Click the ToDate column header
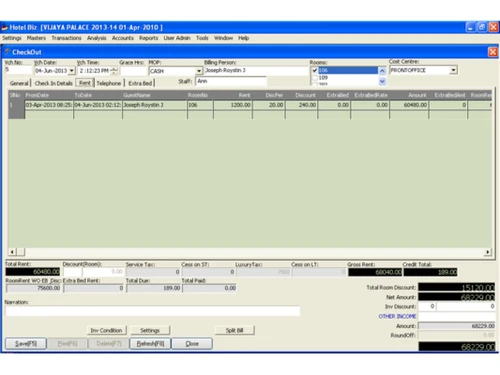 98,95
